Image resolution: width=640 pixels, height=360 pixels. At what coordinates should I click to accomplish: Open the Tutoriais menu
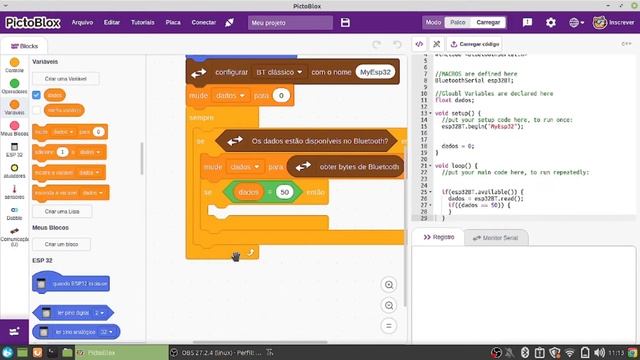[x=142, y=22]
